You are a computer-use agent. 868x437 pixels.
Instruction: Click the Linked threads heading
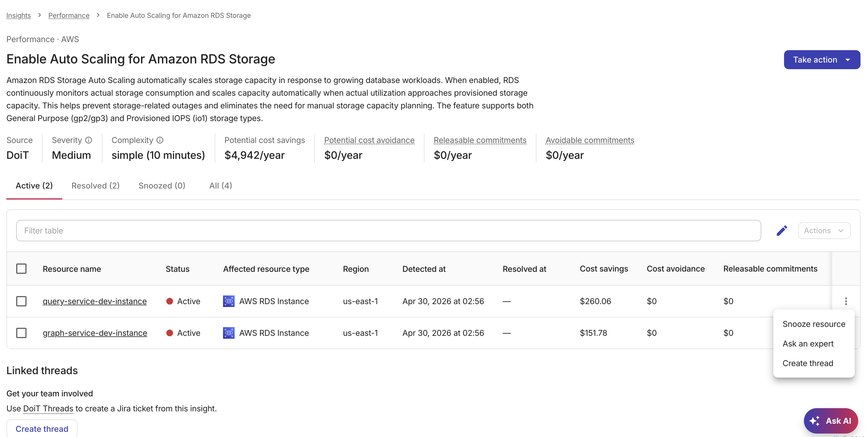tap(42, 370)
